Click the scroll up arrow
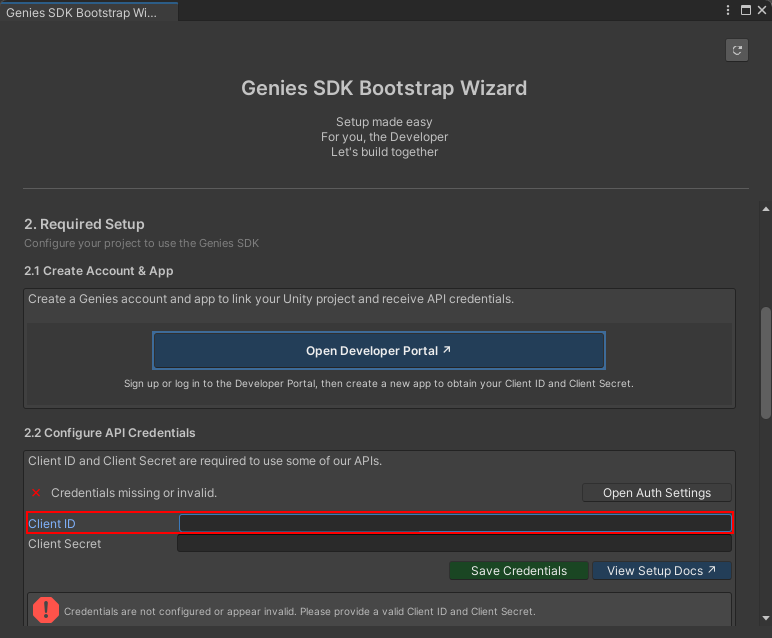The height and width of the screenshot is (638, 772). click(766, 209)
